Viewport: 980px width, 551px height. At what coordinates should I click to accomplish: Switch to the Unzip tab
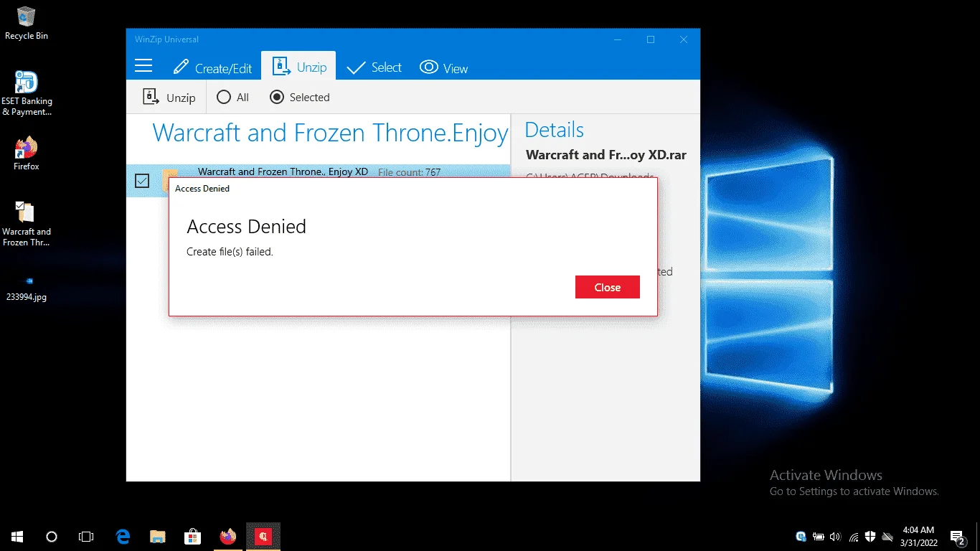click(298, 67)
